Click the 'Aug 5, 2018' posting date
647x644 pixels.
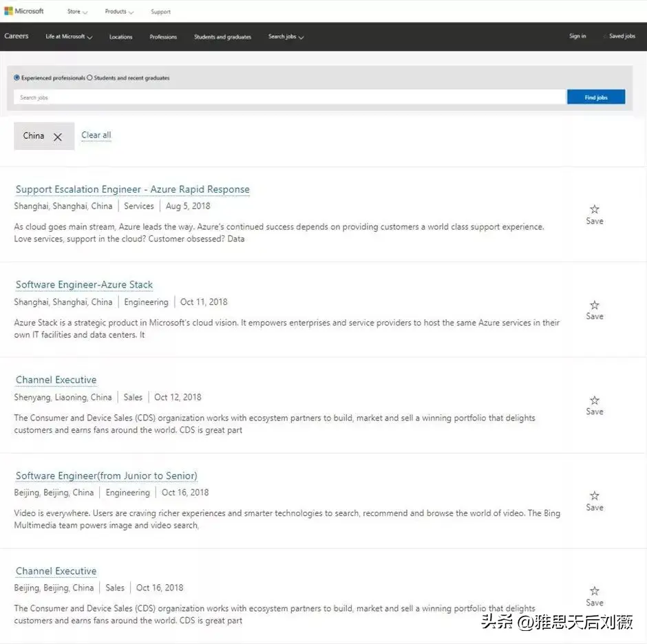188,206
